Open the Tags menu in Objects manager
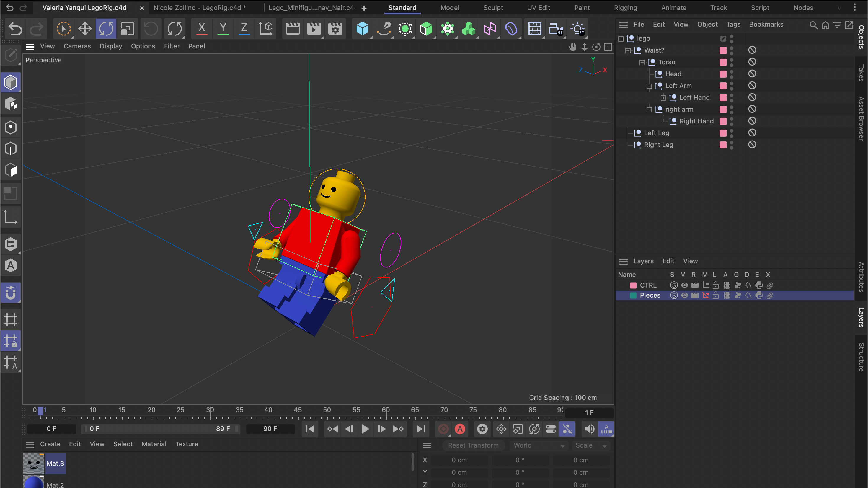 tap(733, 24)
